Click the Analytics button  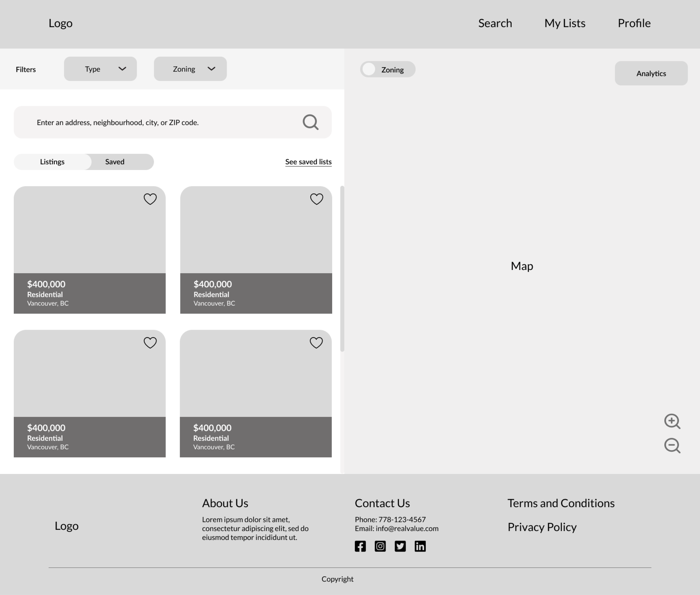tap(651, 73)
